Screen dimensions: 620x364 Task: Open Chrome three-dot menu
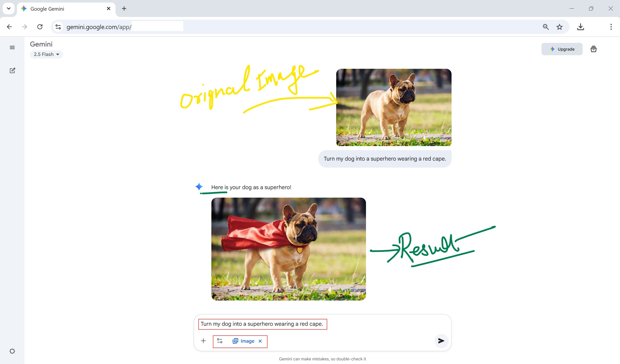coord(611,27)
